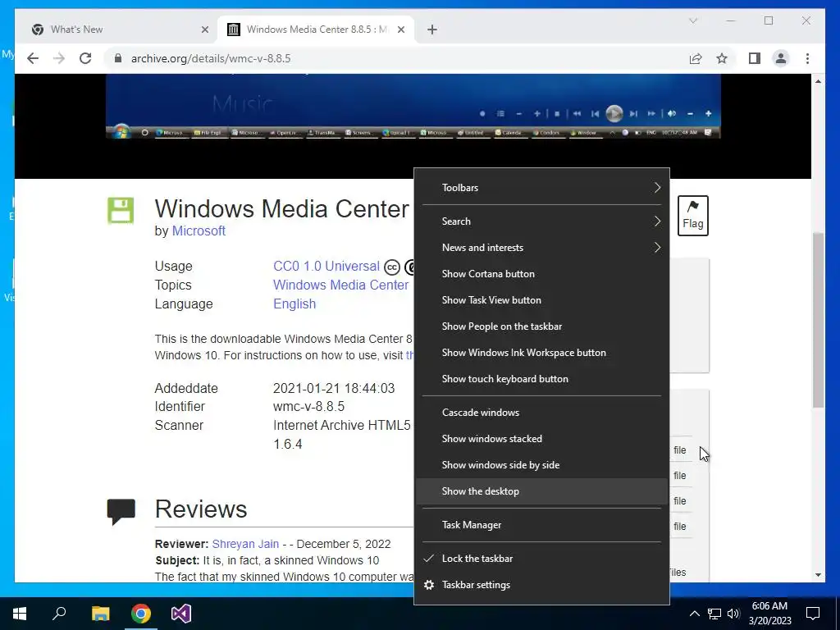The width and height of the screenshot is (840, 630).
Task: Open Taskbar settings
Action: tap(541, 585)
